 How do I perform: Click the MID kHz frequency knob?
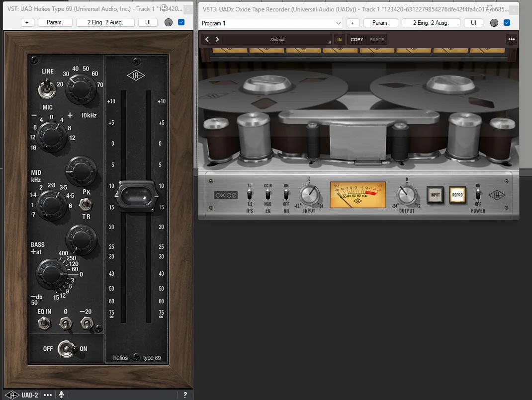(x=52, y=204)
